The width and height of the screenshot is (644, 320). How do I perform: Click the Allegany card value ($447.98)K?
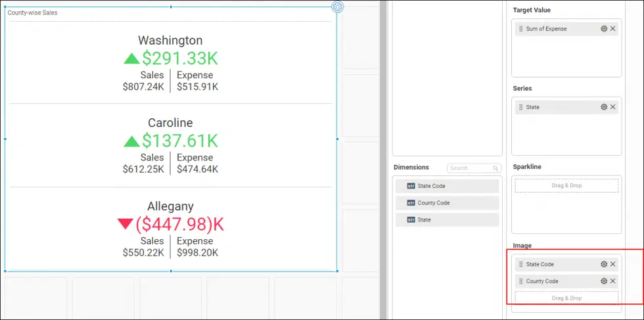(179, 225)
